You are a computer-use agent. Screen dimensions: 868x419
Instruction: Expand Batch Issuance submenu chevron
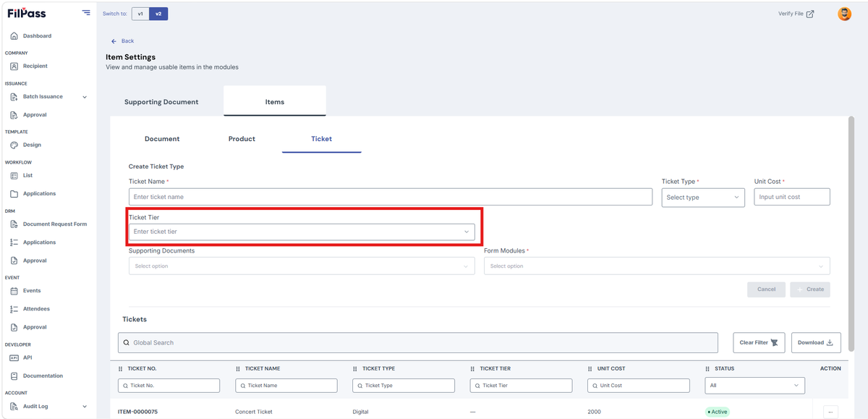pyautogui.click(x=85, y=96)
